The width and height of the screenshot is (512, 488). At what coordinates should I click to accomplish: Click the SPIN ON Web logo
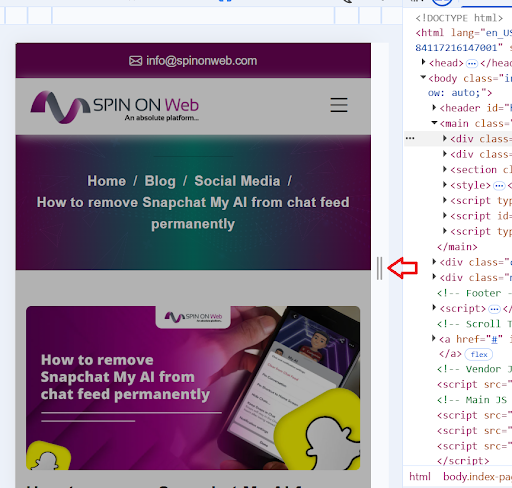(115, 107)
